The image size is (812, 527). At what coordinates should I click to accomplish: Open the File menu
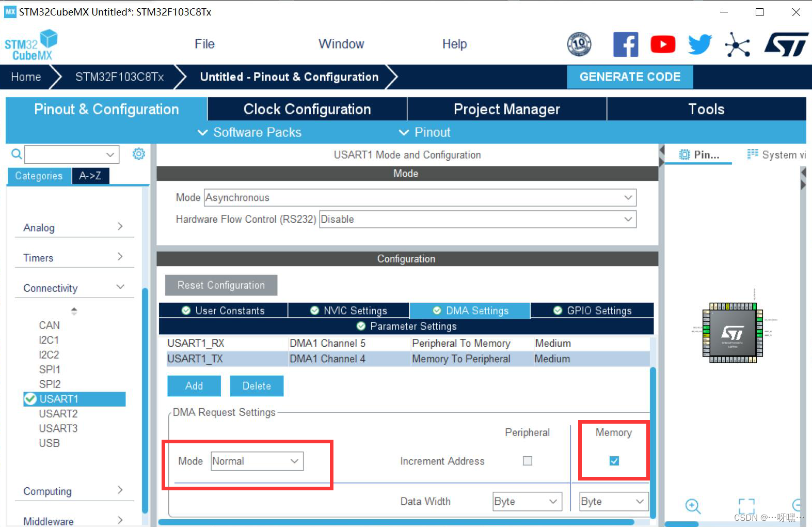pos(204,44)
